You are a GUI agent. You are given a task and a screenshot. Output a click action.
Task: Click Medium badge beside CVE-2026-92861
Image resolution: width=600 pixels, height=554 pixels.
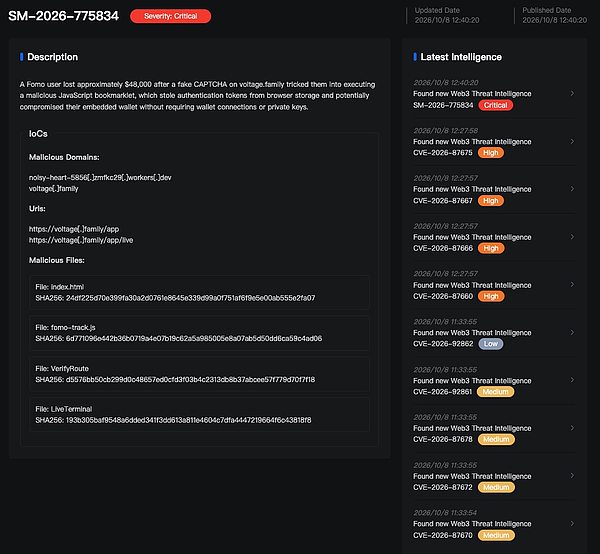(495, 392)
